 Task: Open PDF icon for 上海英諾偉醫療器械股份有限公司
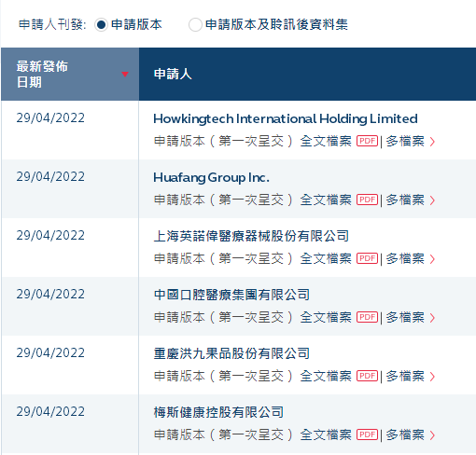tap(367, 258)
